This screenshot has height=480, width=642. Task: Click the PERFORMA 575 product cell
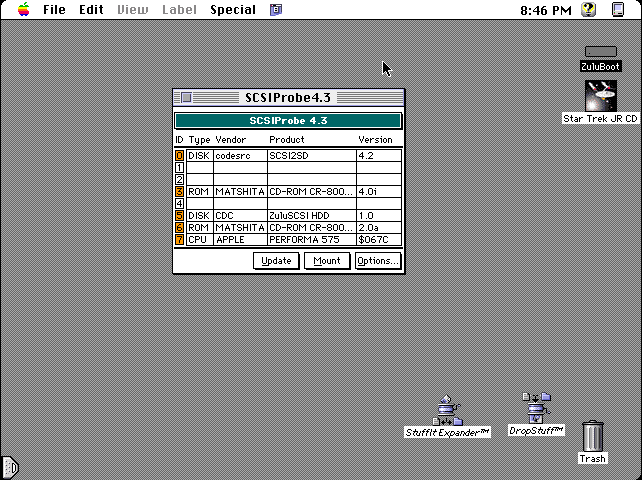tap(312, 240)
